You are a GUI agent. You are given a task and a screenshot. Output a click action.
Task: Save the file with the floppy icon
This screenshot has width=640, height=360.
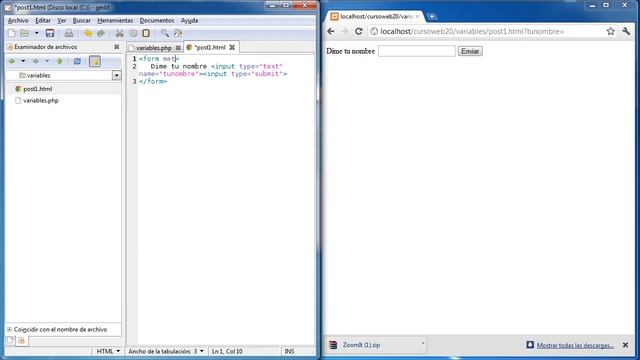point(50,33)
